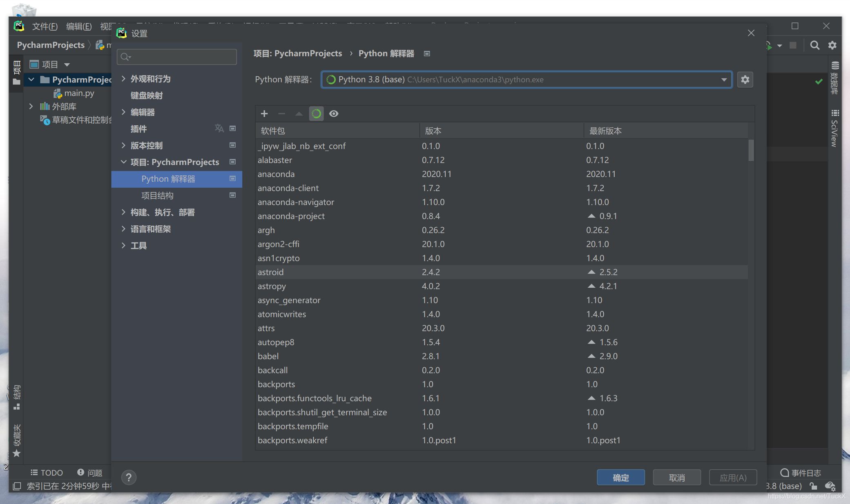Open the 收藏夹 side tool window
Image resolution: width=850 pixels, height=504 pixels.
pos(17,441)
